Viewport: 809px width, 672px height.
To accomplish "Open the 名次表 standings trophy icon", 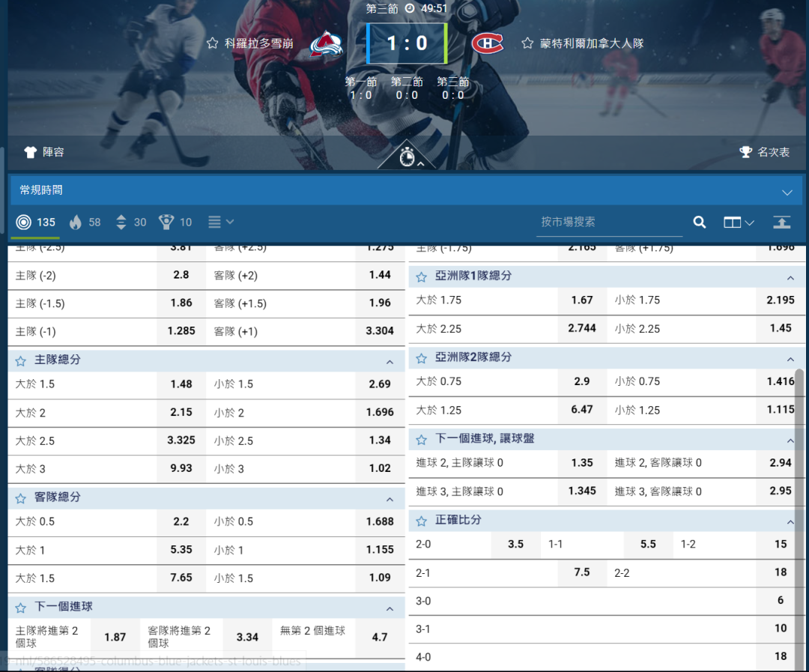I will click(x=745, y=152).
